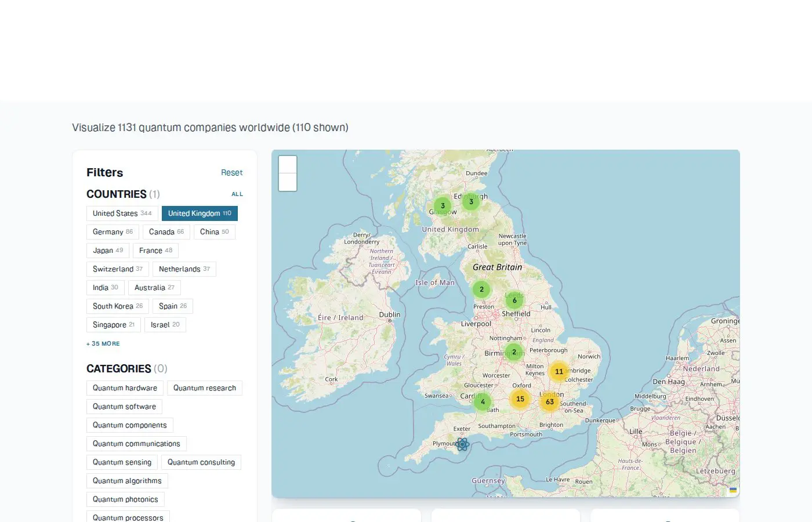Filter by Quantum hardware category
The height and width of the screenshot is (522, 812).
tap(125, 388)
